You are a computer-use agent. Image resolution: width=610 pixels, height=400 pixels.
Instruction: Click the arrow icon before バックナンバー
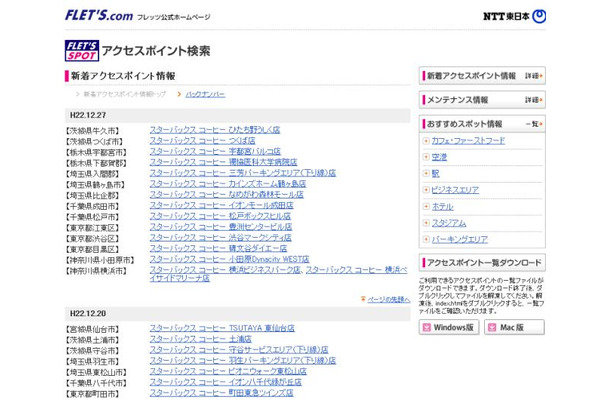click(x=179, y=94)
